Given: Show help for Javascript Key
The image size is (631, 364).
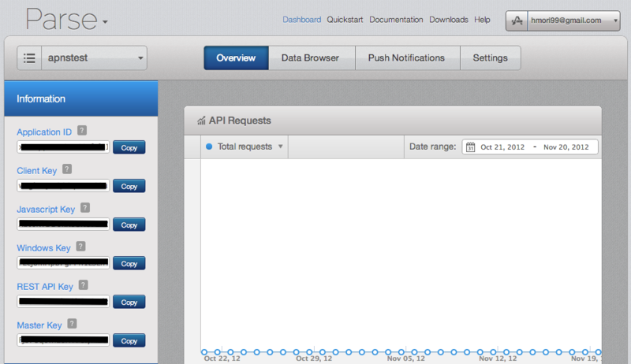Looking at the screenshot, I should point(85,208).
